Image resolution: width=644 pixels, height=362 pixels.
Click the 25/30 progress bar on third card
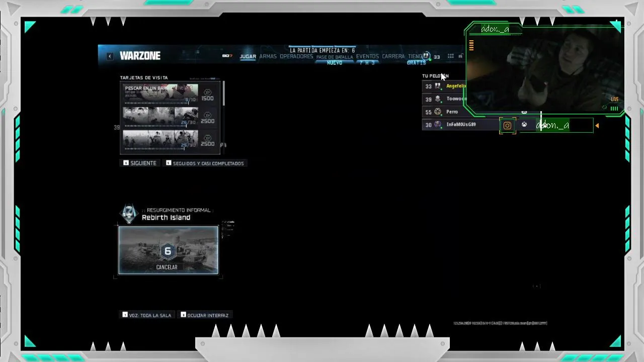(x=154, y=149)
